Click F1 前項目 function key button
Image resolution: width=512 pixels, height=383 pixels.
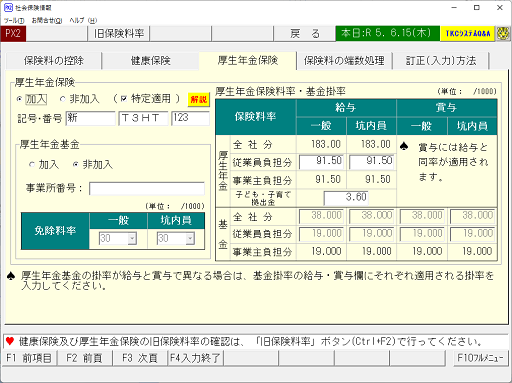[x=29, y=358]
